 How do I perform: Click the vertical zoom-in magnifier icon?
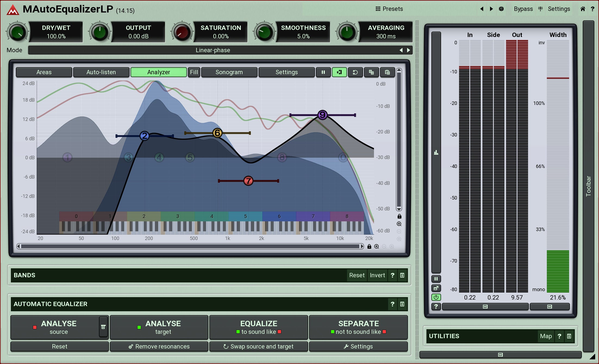399,224
